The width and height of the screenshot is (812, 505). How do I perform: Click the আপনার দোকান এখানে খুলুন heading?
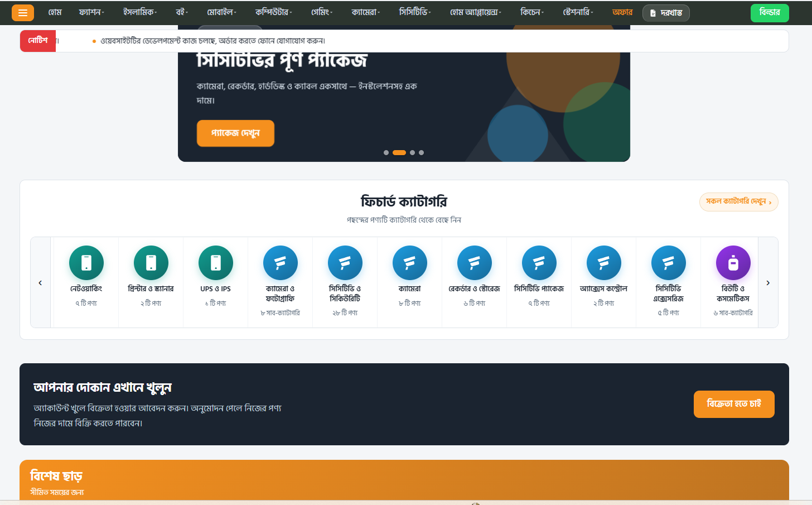[103, 387]
